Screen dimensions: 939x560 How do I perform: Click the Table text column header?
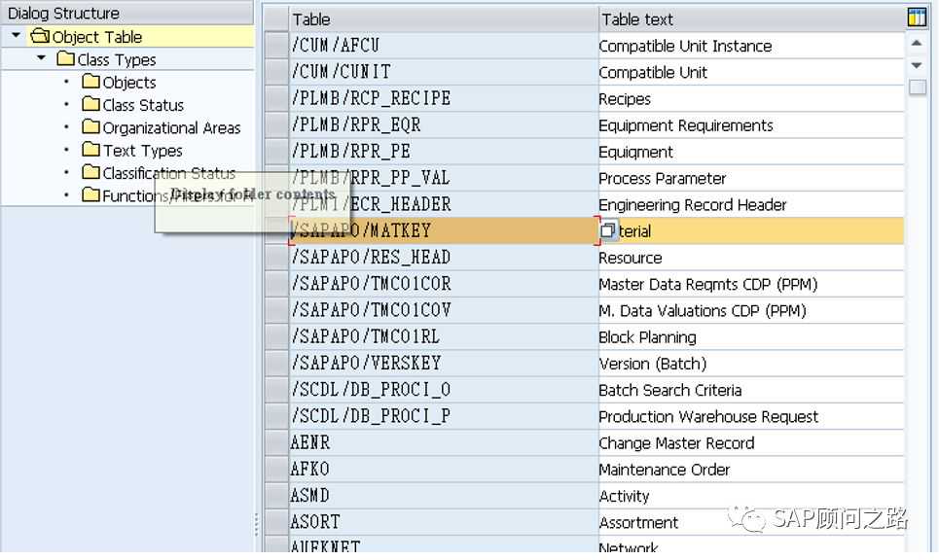pos(749,18)
